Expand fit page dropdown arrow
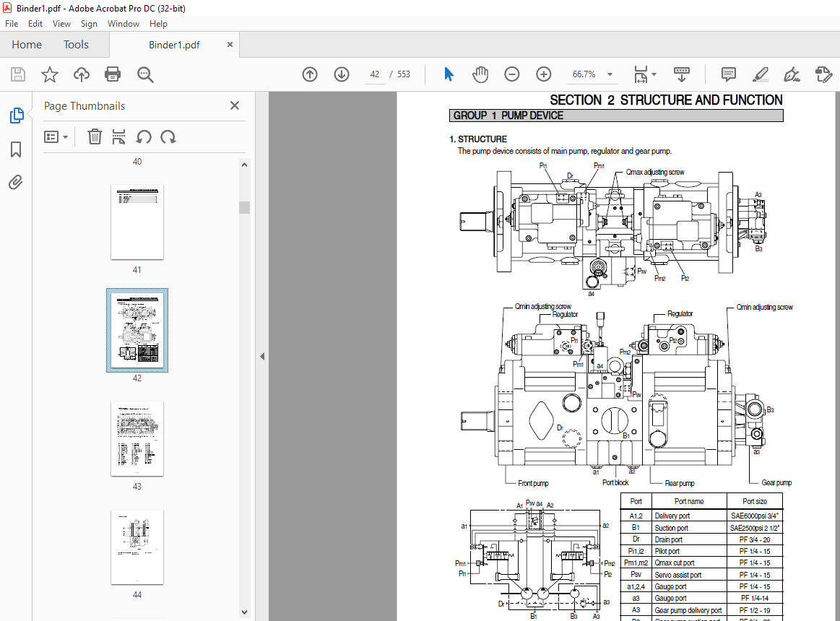This screenshot has width=840, height=621. [654, 74]
